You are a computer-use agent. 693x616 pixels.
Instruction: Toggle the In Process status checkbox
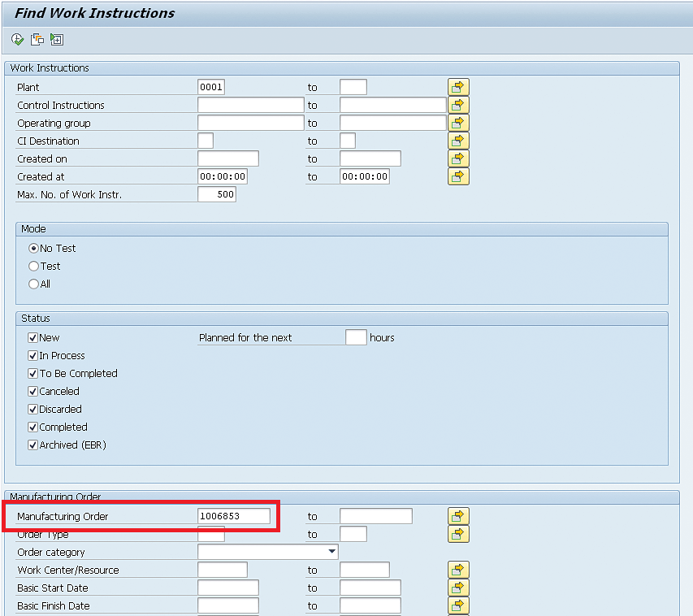33,355
